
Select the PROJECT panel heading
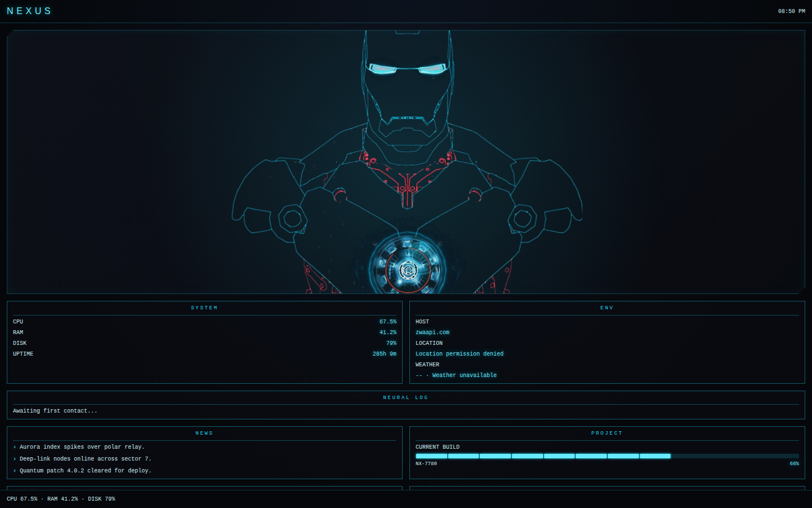pyautogui.click(x=607, y=433)
